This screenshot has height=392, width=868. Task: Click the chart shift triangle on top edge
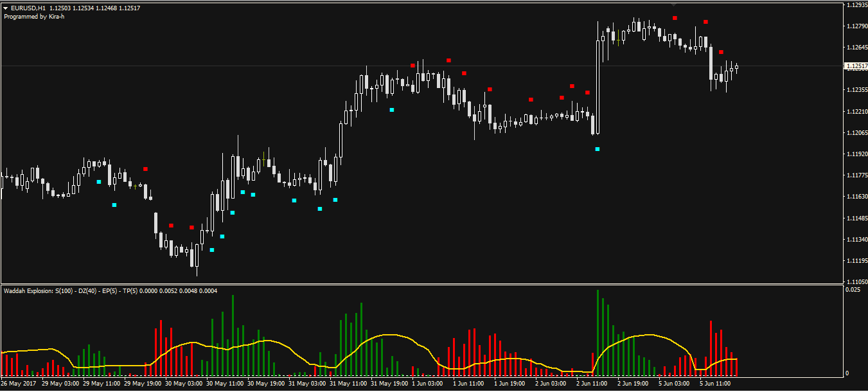pyautogui.click(x=673, y=4)
